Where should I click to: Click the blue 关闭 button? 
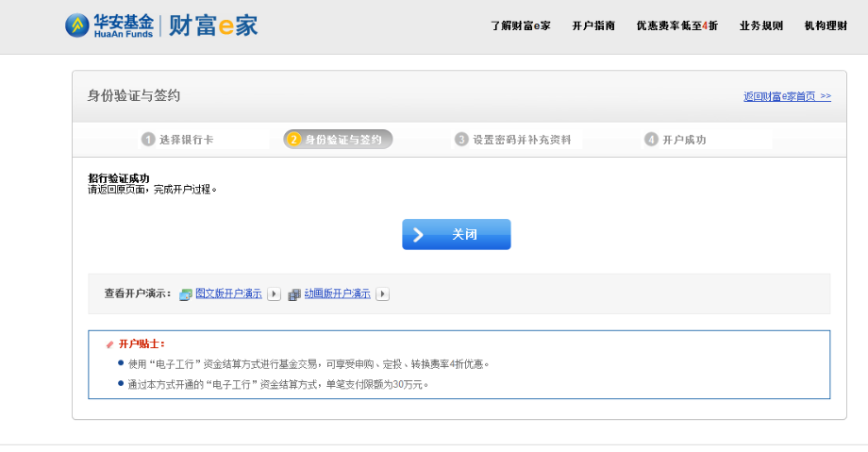456,234
